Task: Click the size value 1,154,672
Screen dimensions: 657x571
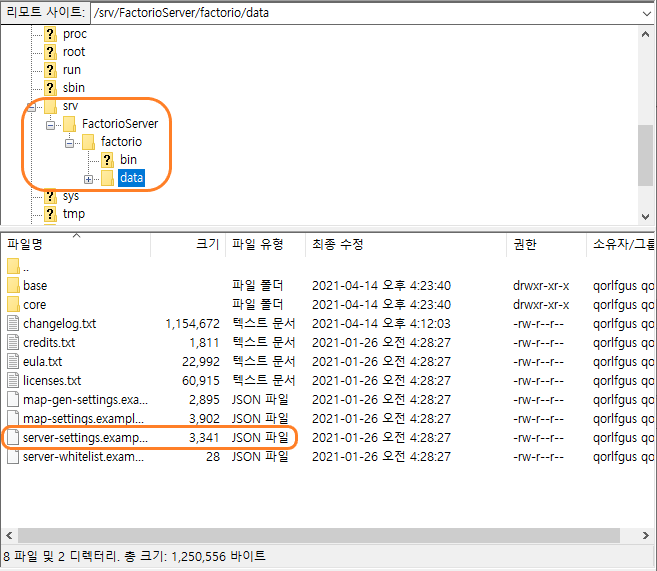Action: 192,323
